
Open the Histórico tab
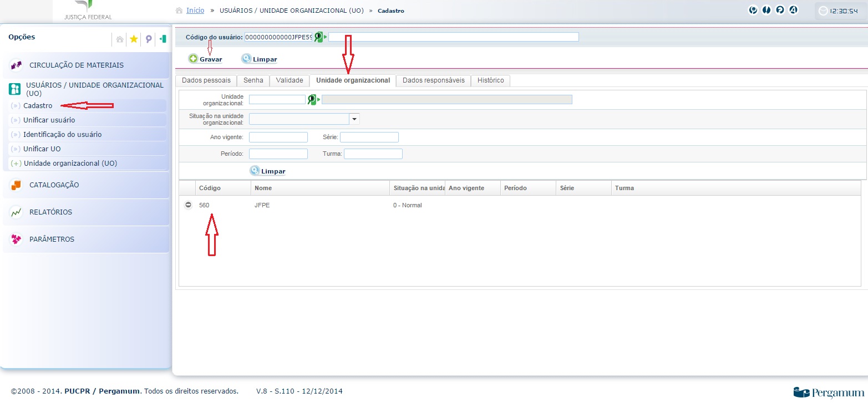(x=490, y=80)
